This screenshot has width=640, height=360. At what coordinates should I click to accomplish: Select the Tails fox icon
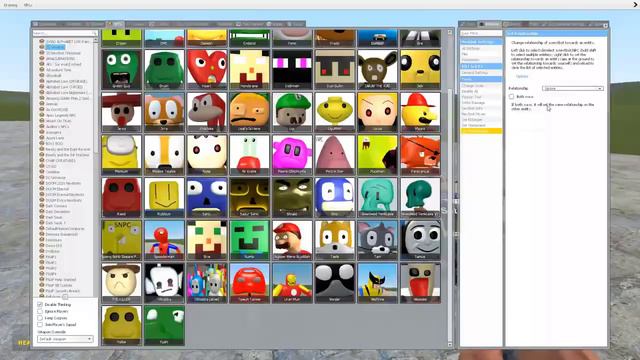(x=335, y=240)
